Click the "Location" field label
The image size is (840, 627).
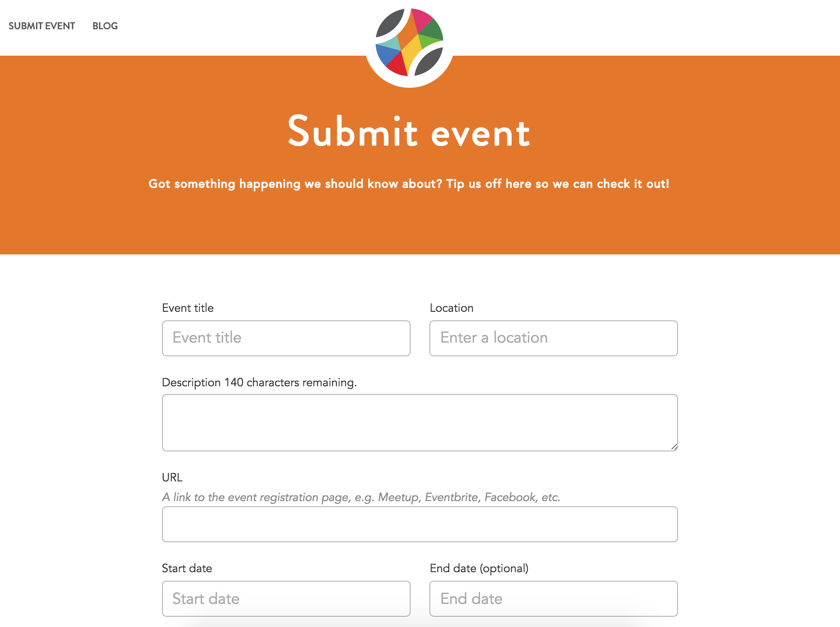click(x=451, y=308)
